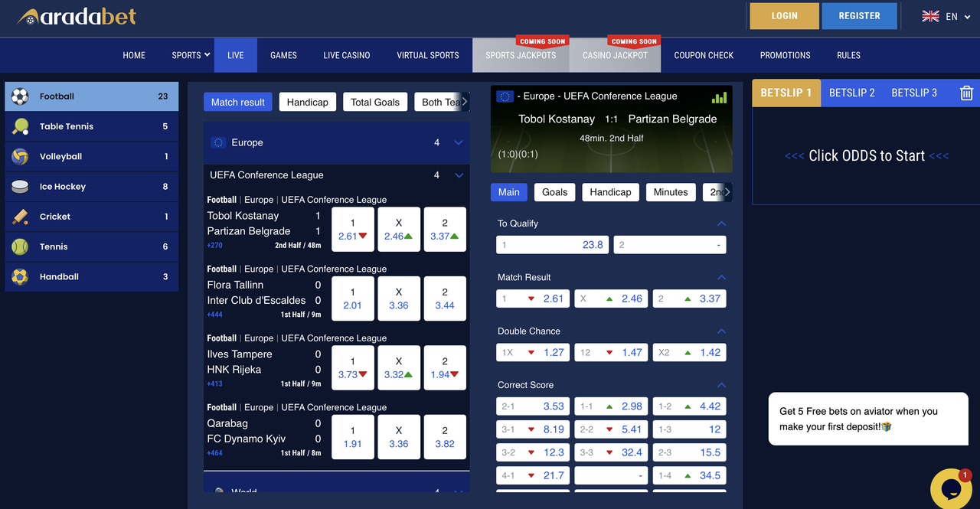Viewport: 980px width, 509px height.
Task: Open the RULES page
Action: pyautogui.click(x=848, y=55)
